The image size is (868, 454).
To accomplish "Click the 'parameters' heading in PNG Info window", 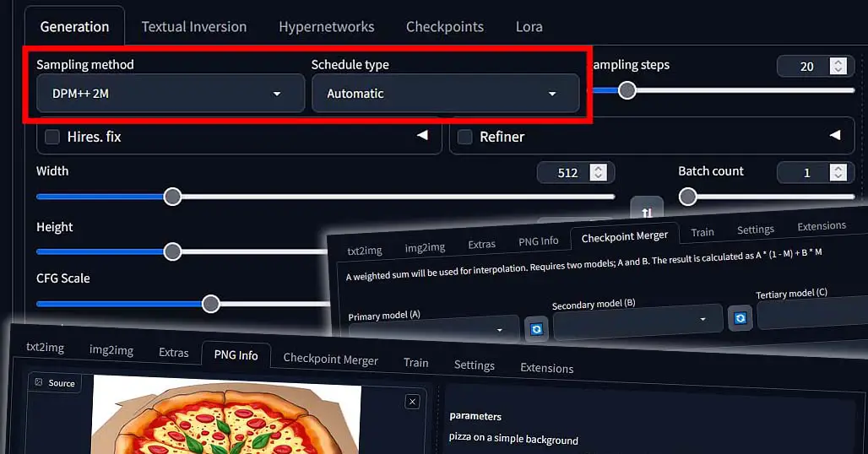I will (x=475, y=416).
